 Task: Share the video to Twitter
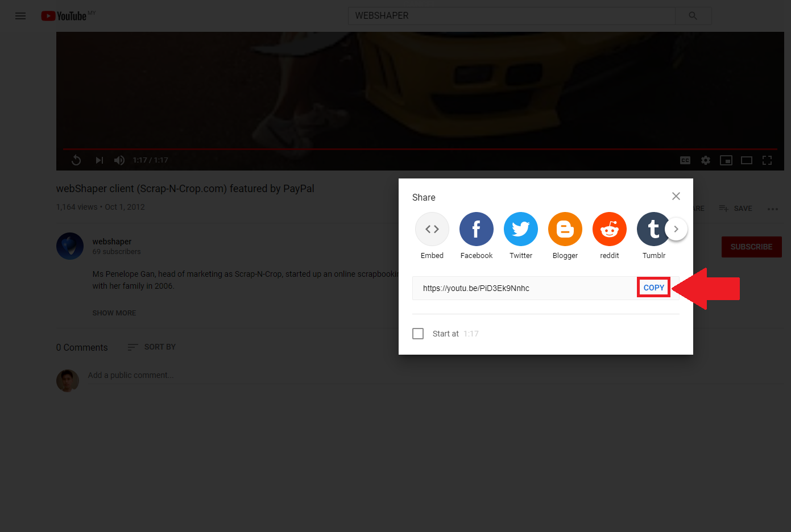[x=521, y=236]
